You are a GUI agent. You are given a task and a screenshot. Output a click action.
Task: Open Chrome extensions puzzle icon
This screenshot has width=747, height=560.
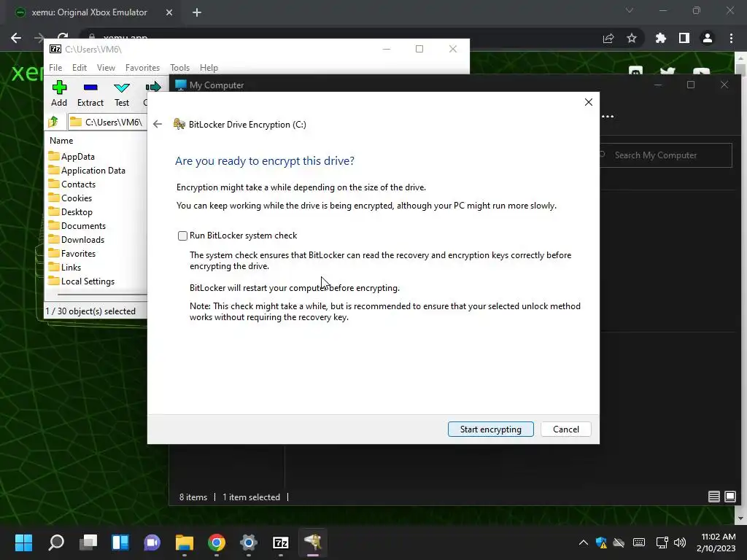[x=661, y=38]
